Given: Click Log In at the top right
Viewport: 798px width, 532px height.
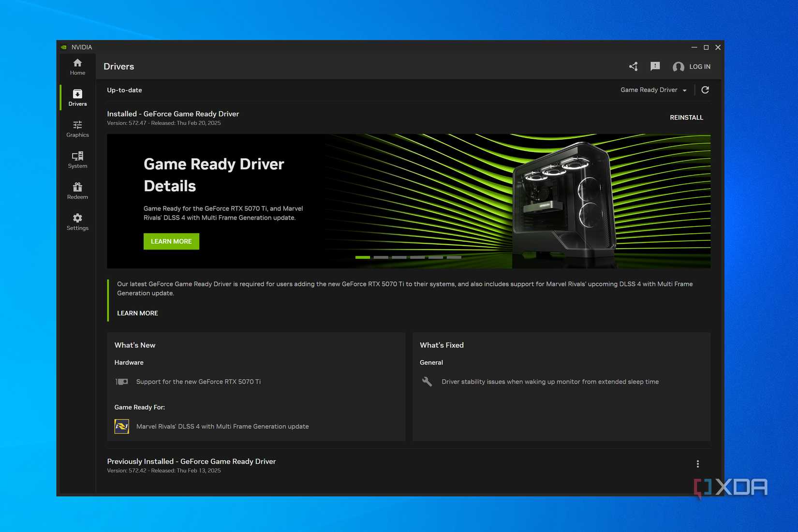Looking at the screenshot, I should [699, 66].
